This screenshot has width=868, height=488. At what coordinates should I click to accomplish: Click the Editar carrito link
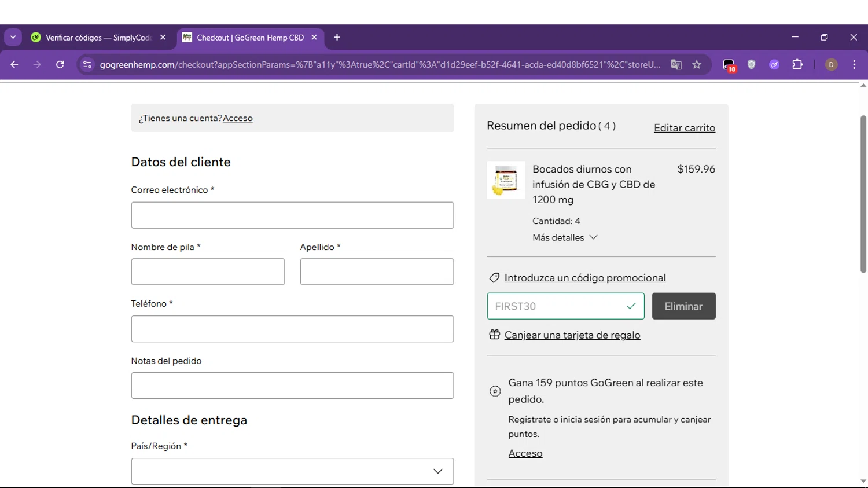pyautogui.click(x=685, y=128)
